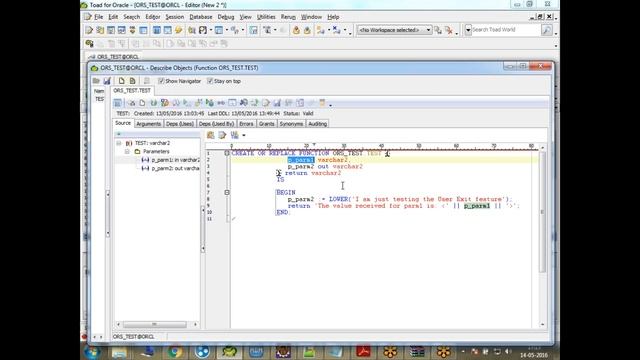
Task: Open the Edit menu
Action: (113, 17)
